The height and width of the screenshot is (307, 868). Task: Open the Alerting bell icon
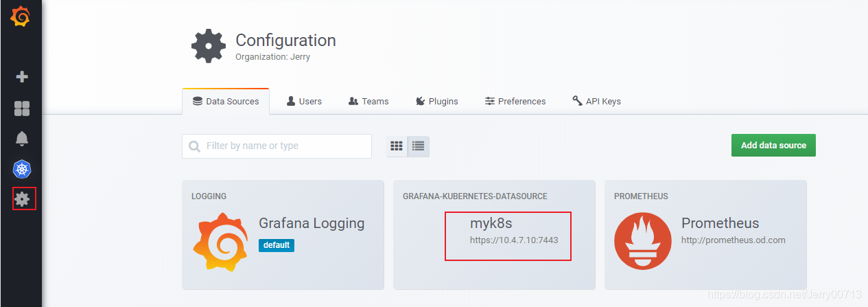(x=22, y=138)
